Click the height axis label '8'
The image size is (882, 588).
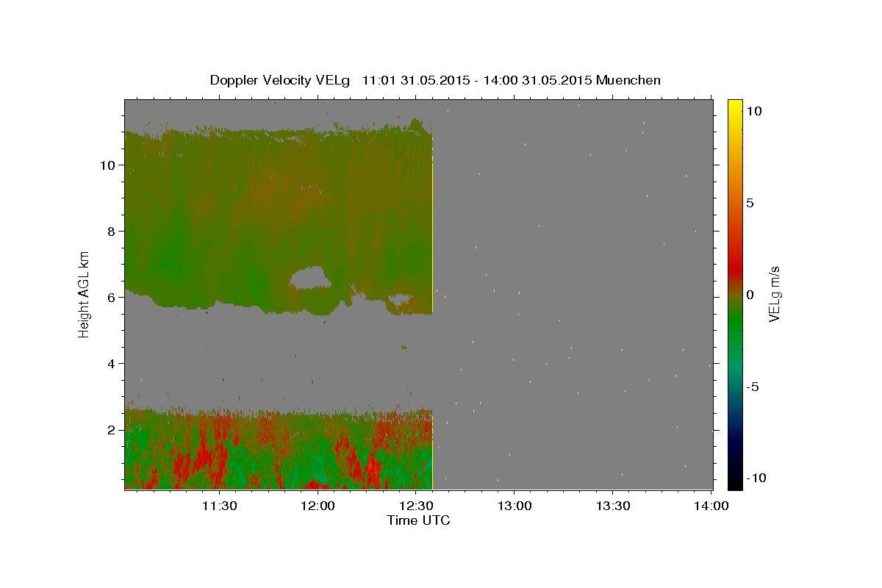click(111, 231)
